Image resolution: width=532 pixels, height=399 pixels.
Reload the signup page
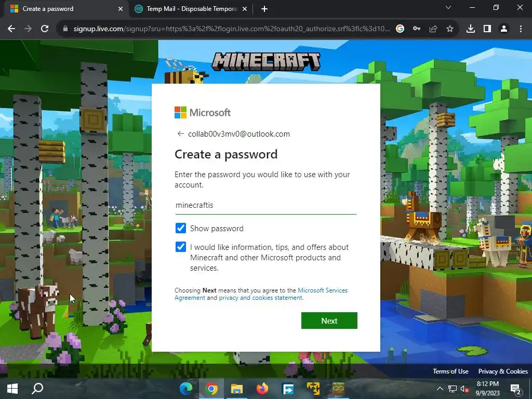45,29
